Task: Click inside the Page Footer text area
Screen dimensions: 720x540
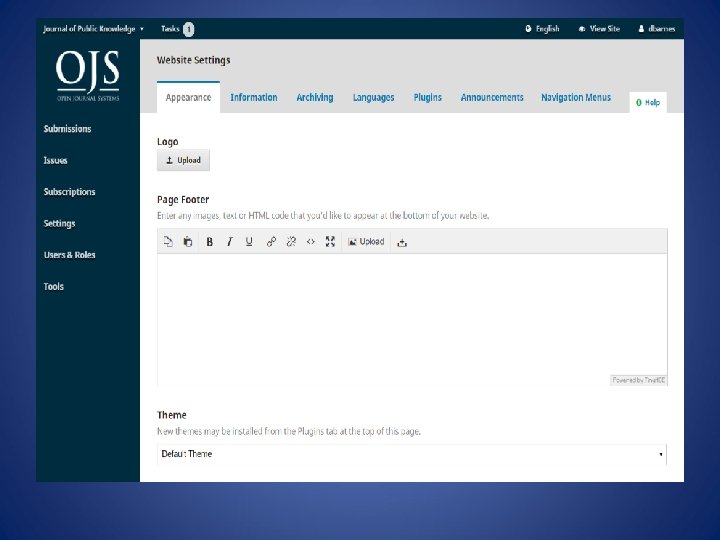Action: [412, 319]
